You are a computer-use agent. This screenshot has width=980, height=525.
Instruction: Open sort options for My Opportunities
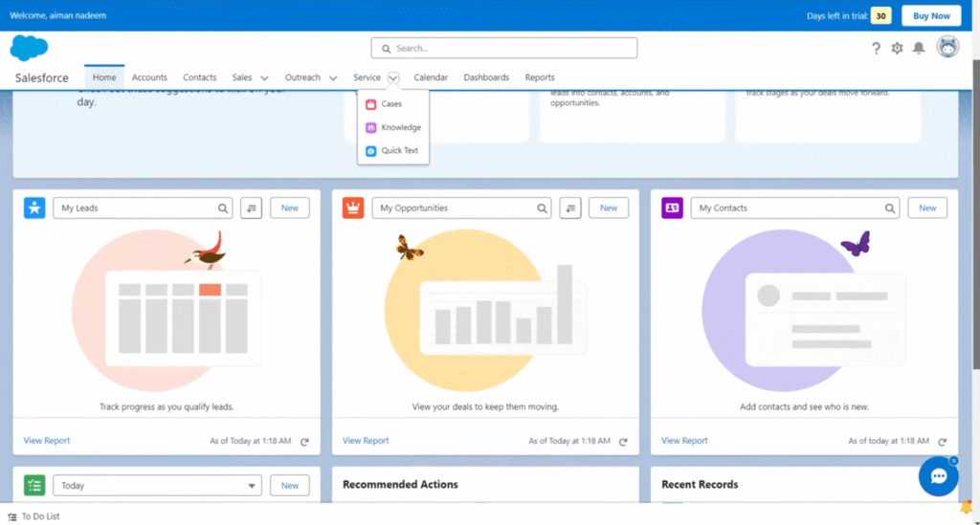click(x=570, y=208)
